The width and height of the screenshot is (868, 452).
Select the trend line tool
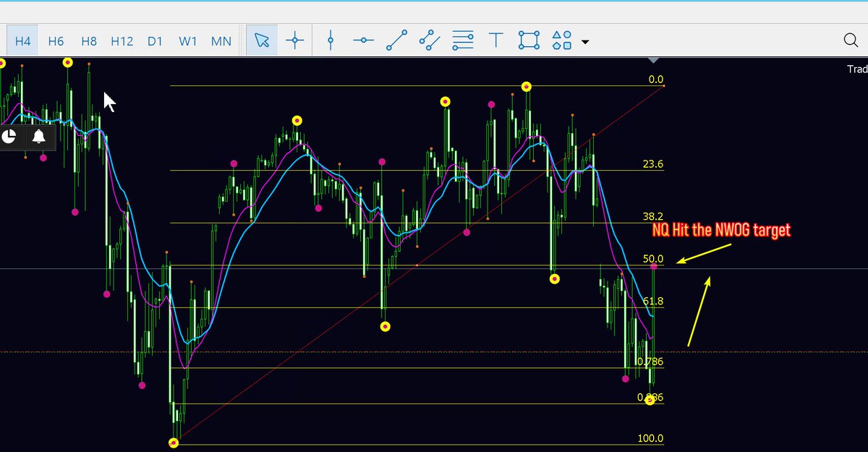pos(396,40)
